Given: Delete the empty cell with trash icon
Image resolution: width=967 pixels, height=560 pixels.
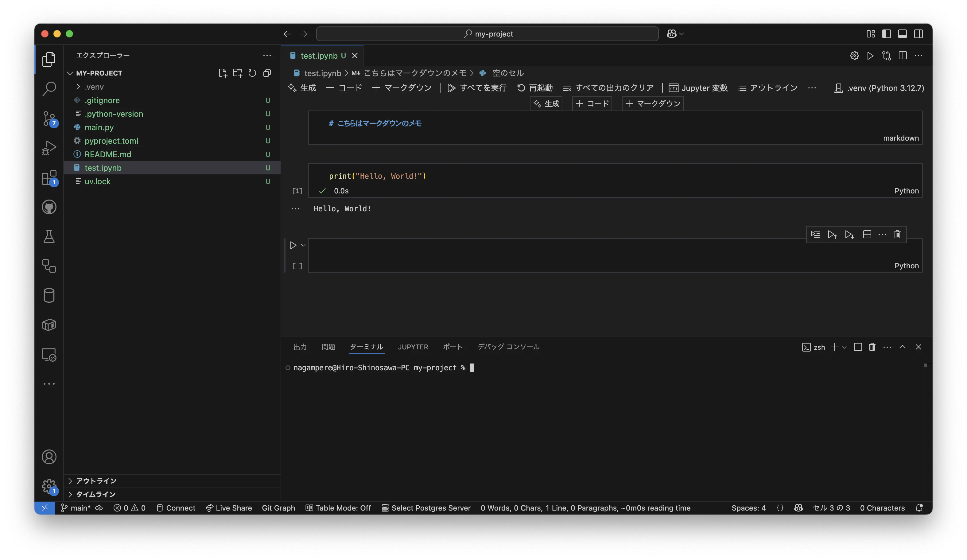Looking at the screenshot, I should click(897, 235).
